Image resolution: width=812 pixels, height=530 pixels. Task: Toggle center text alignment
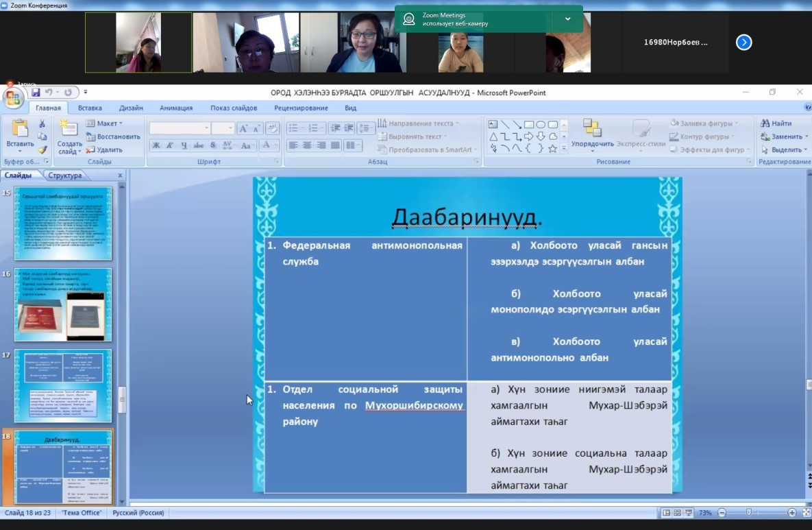[307, 145]
